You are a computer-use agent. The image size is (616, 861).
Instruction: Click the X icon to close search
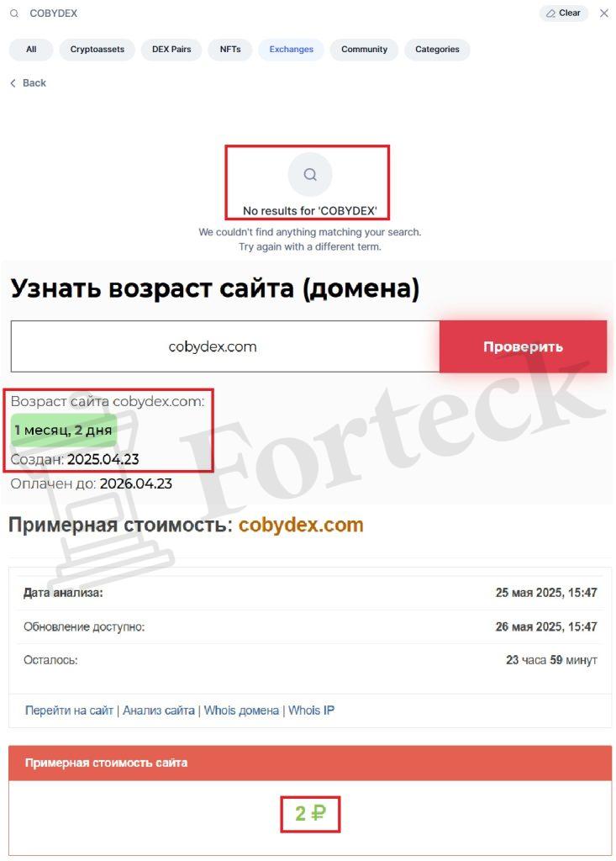(604, 13)
